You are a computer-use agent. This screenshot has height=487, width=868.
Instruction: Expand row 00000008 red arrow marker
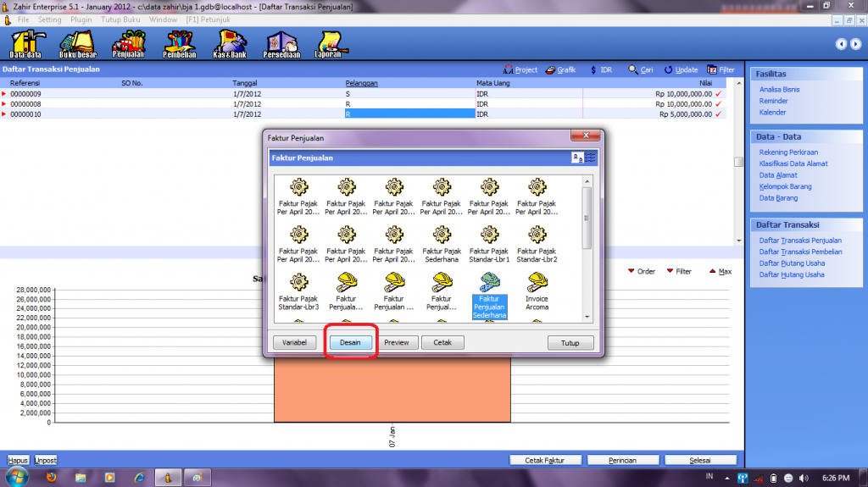pos(4,104)
